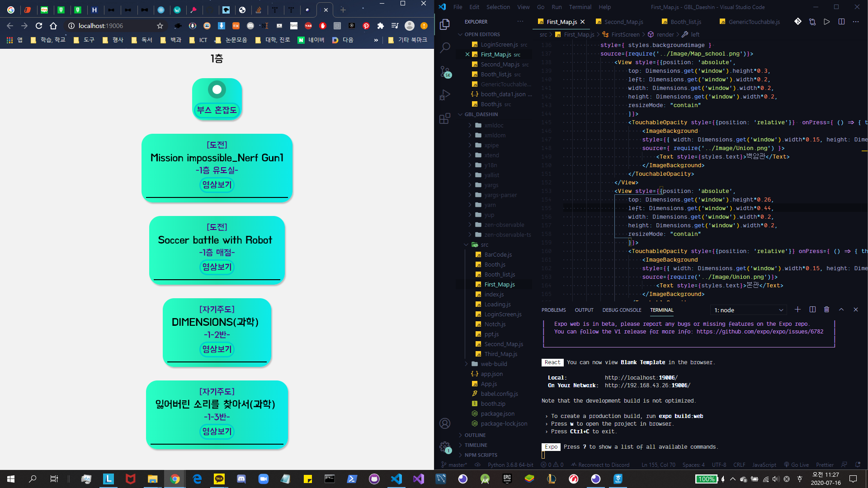The height and width of the screenshot is (488, 868).
Task: Kill terminal with the trash icon
Action: pos(826,310)
